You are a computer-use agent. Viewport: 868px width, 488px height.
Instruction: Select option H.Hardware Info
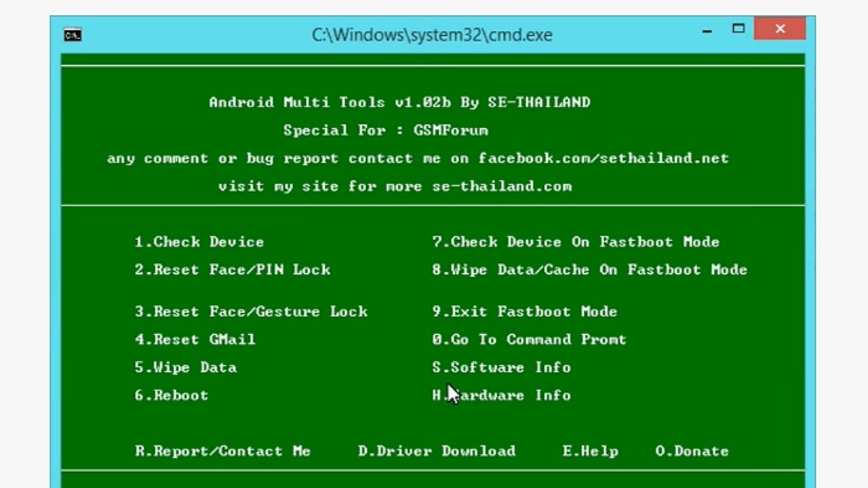502,395
